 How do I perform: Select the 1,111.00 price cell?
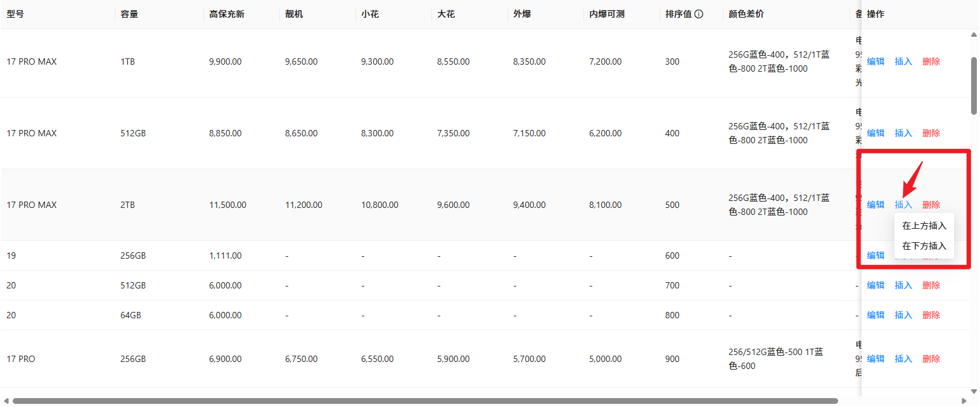[x=226, y=255]
